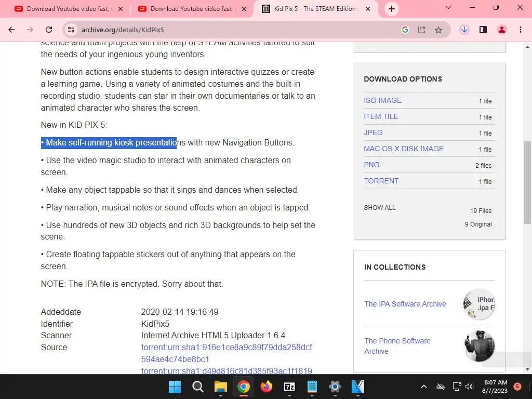Open the ITEM TILE download link
The height and width of the screenshot is (399, 532).
[x=381, y=116]
